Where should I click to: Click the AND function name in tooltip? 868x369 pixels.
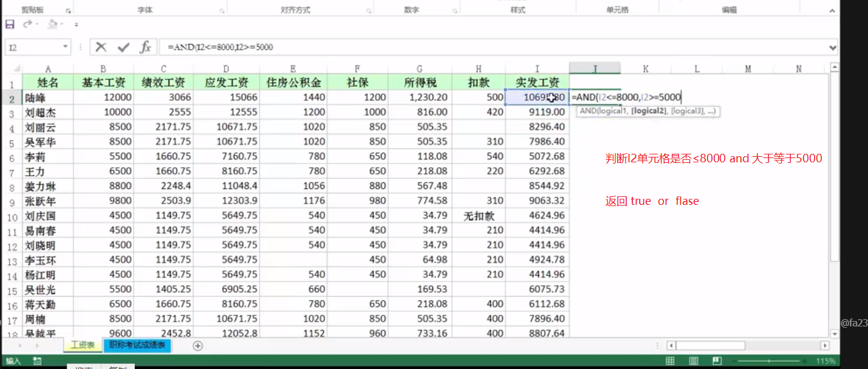pyautogui.click(x=587, y=111)
